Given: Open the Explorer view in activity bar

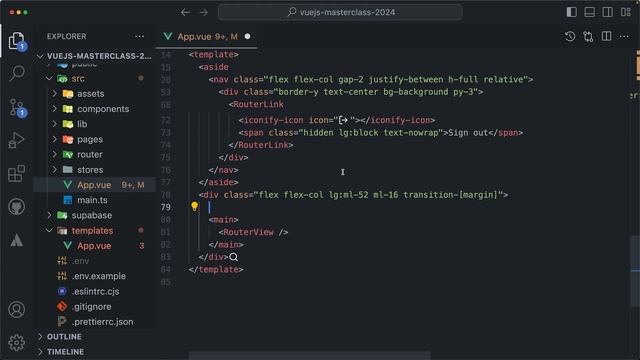Looking at the screenshot, I should tap(16, 41).
